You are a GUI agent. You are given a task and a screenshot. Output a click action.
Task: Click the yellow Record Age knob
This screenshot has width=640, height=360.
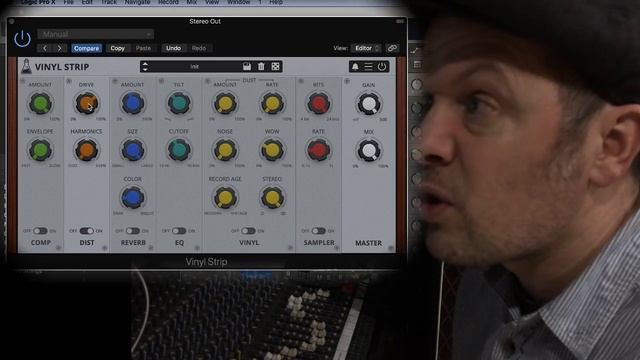click(x=225, y=198)
